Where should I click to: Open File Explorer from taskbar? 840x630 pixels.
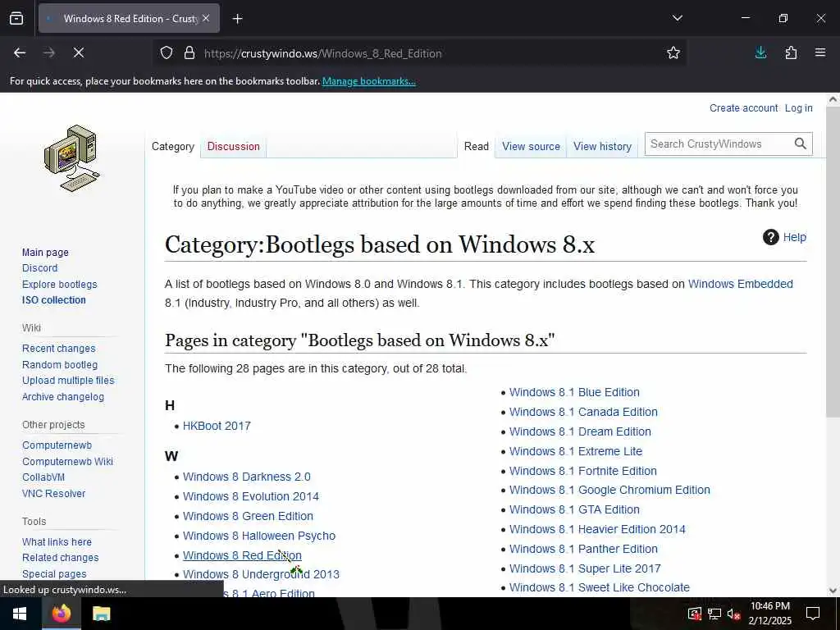click(101, 614)
